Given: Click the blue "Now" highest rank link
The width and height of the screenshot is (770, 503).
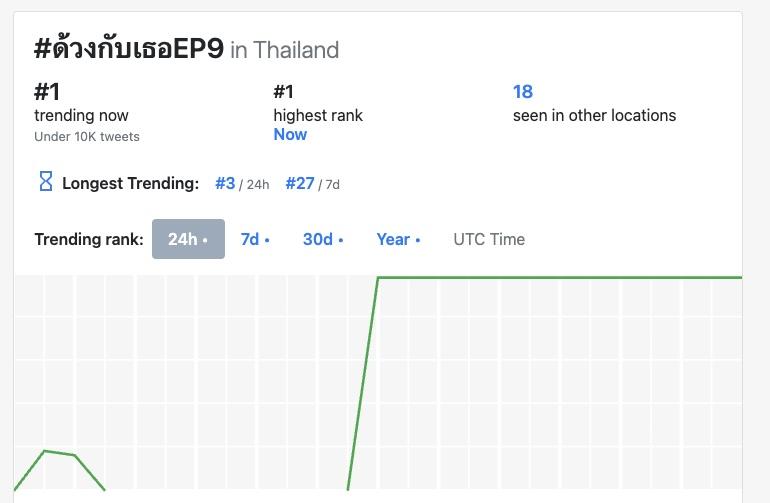Looking at the screenshot, I should 290,134.
